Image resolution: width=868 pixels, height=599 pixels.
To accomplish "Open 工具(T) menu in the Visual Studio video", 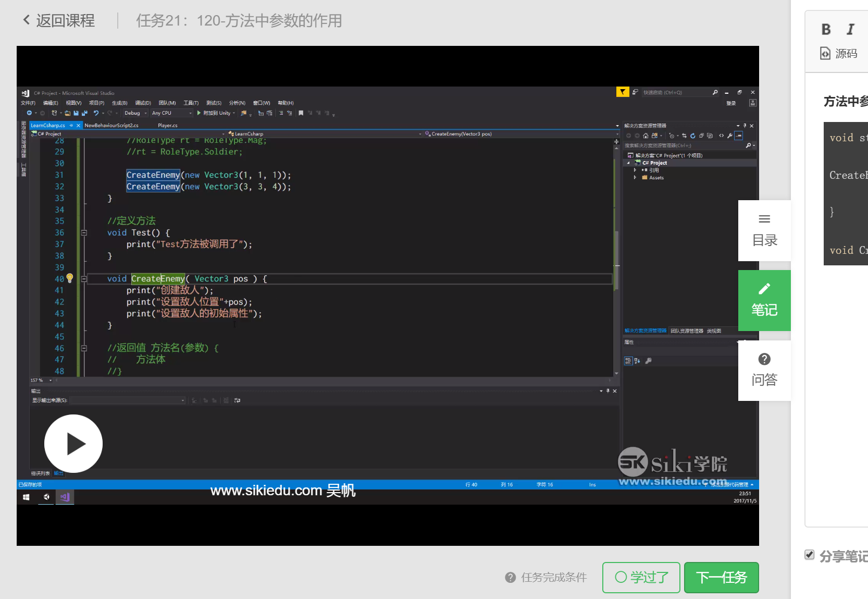I will (191, 103).
